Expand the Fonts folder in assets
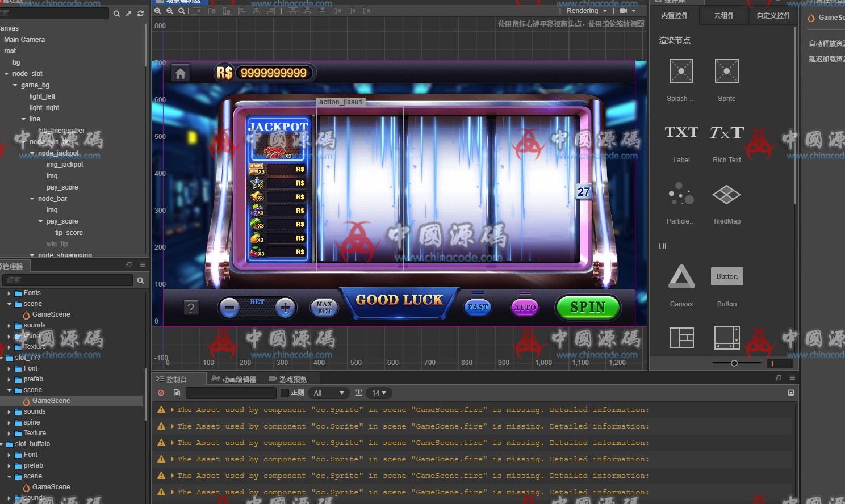 (9, 293)
